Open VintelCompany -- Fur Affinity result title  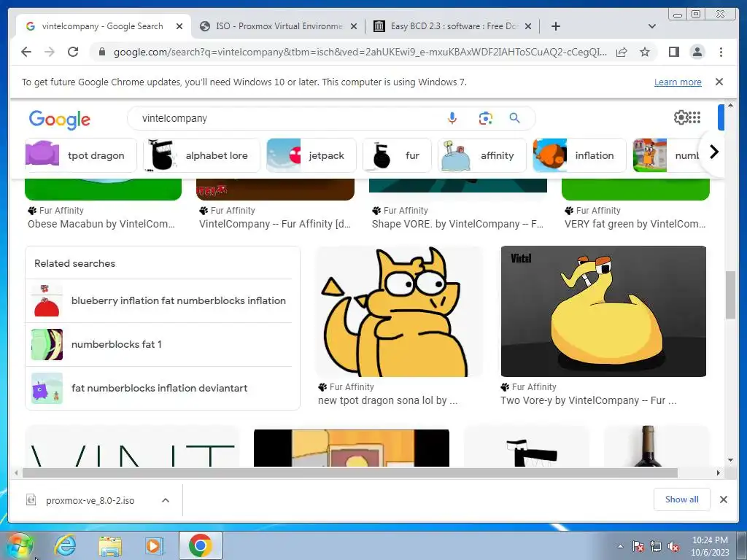[x=275, y=224]
